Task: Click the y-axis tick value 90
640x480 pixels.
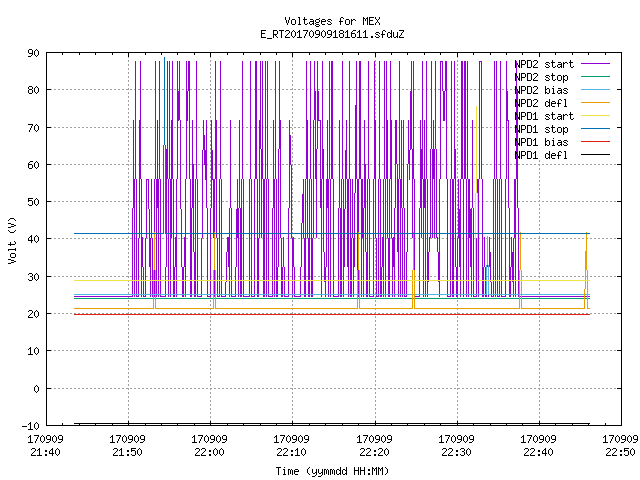Action: (x=33, y=53)
